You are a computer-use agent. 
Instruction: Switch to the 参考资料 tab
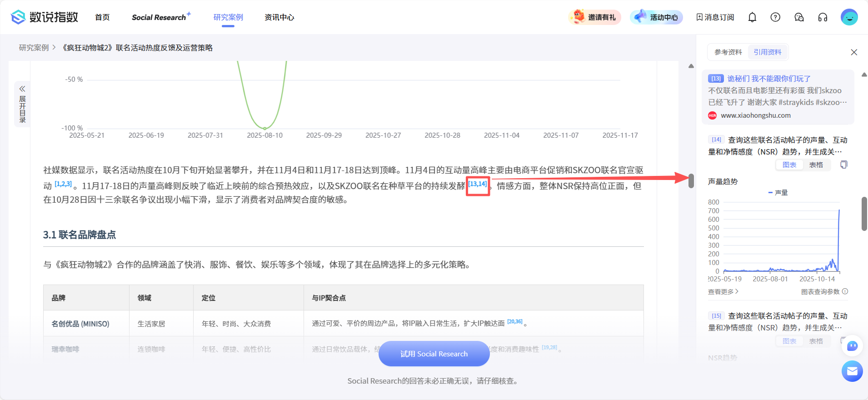click(728, 52)
